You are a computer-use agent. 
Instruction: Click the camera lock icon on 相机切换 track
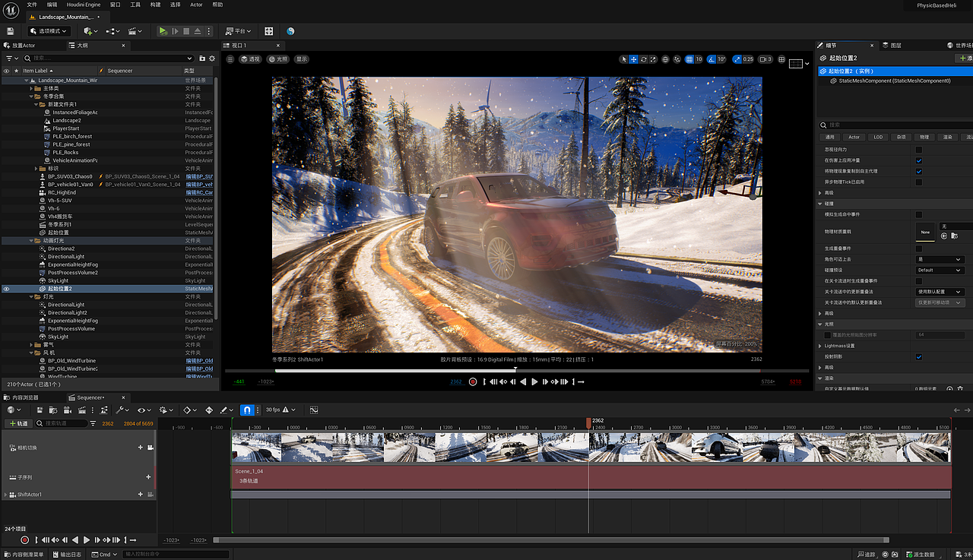150,448
